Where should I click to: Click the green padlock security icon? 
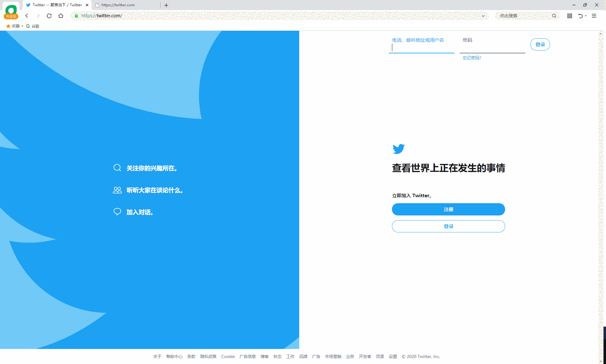(x=76, y=15)
